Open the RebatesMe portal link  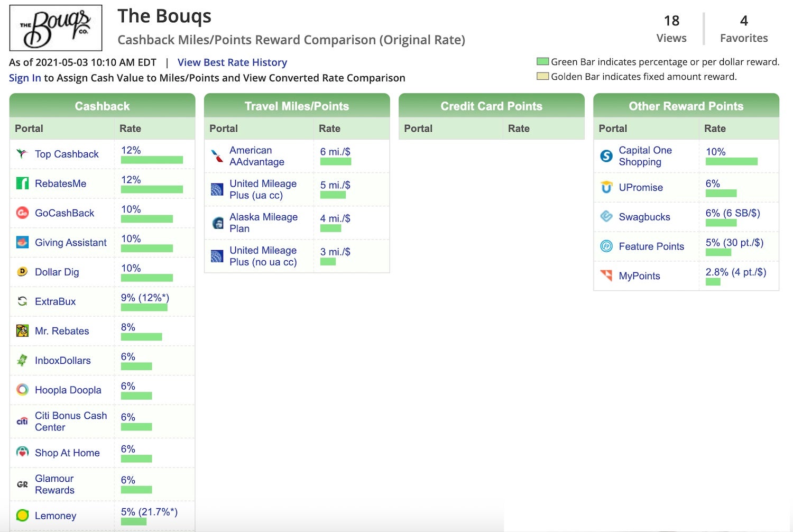[x=60, y=184]
